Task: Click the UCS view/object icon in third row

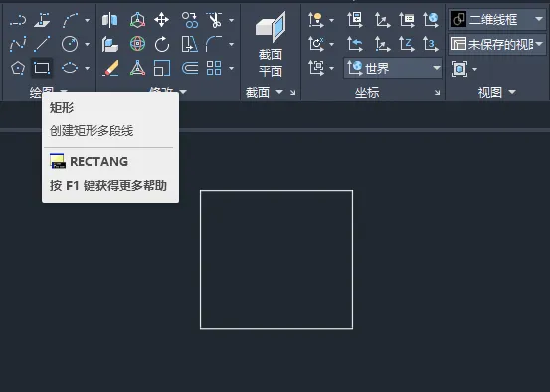Action: click(x=315, y=68)
